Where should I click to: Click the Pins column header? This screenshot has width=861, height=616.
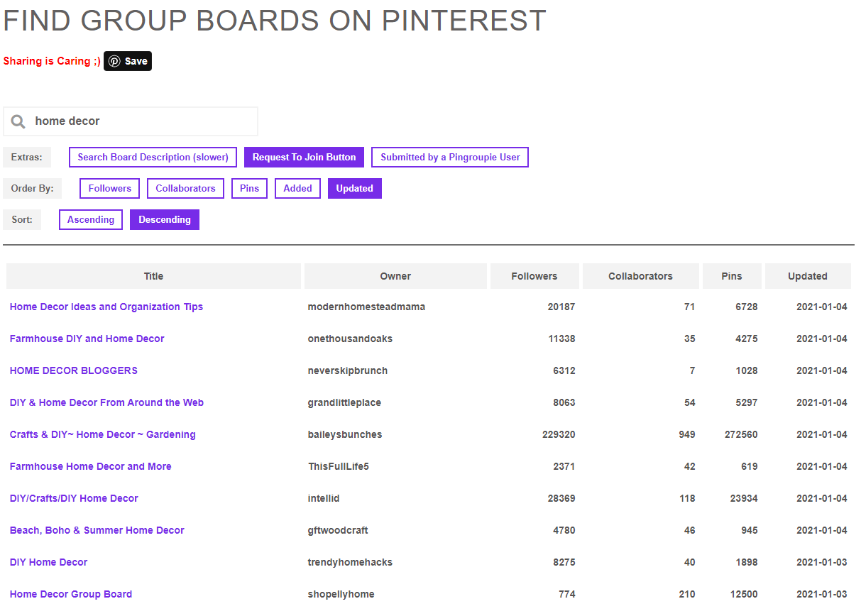(x=732, y=276)
